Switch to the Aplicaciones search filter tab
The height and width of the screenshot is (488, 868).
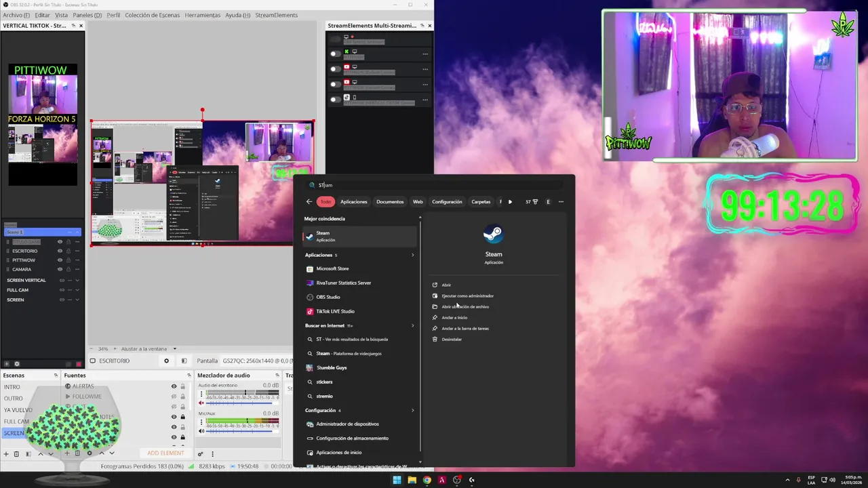pos(353,201)
